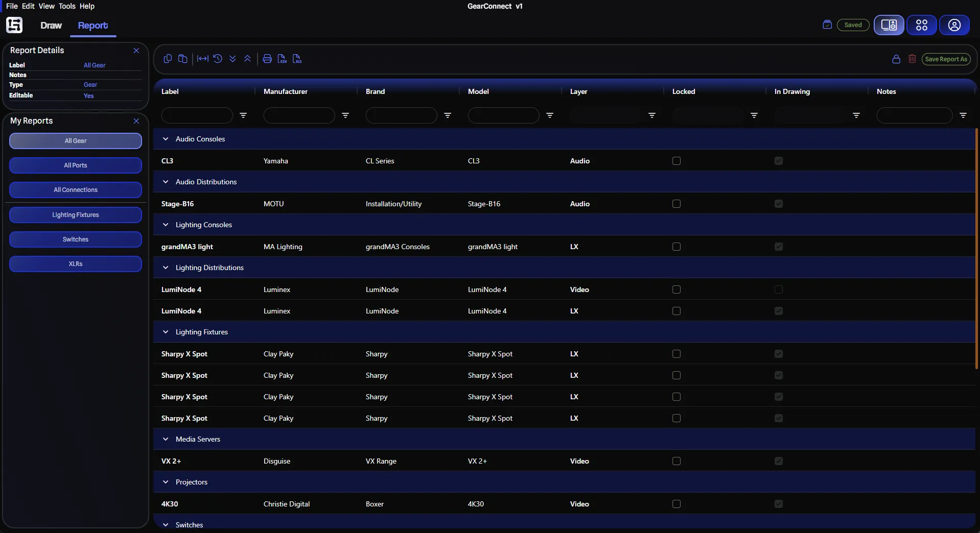Toggle In Drawing checkbox for Stage-B16 row
This screenshot has width=980, height=533.
779,204
